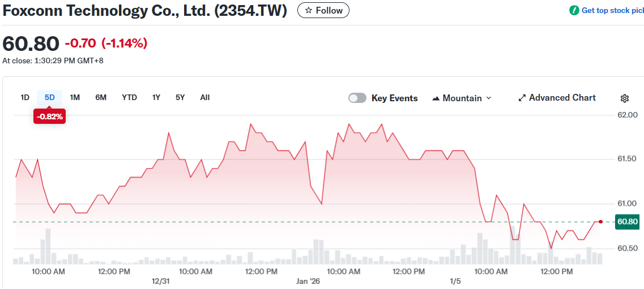Viewport: 644px width, 289px height.
Task: Click the red end-point marker on chart line
Action: (600, 222)
